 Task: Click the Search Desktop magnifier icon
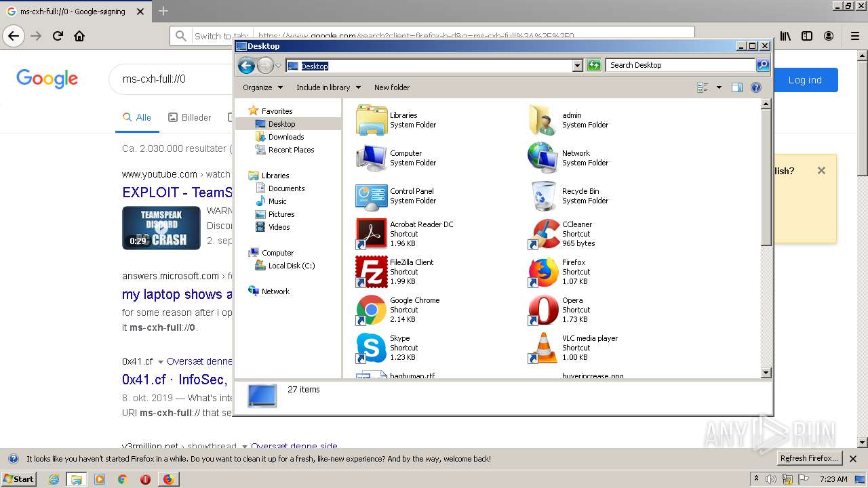tap(763, 65)
